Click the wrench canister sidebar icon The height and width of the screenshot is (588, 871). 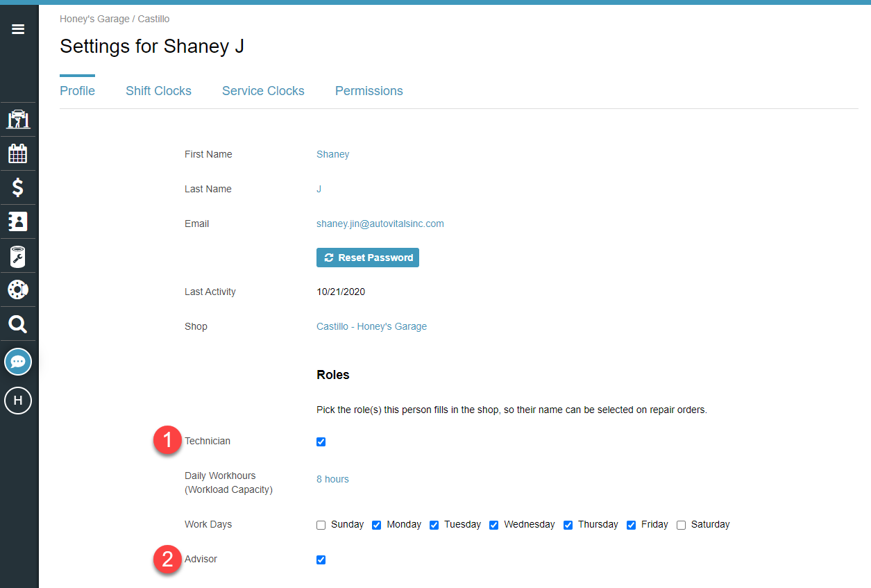coord(18,256)
